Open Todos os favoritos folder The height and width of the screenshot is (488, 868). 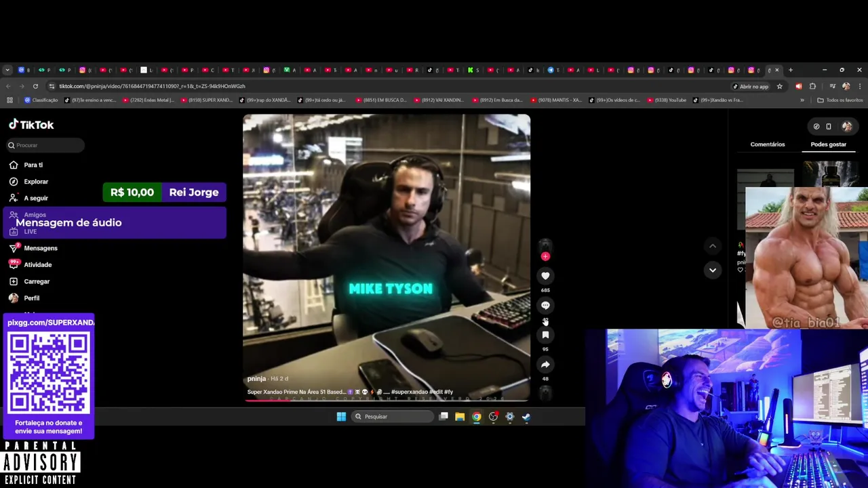(x=840, y=100)
